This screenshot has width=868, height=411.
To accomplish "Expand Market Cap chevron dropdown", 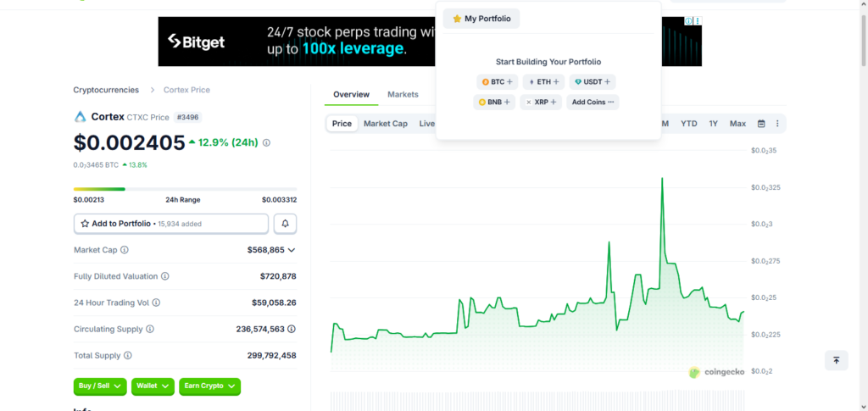I will [x=292, y=250].
